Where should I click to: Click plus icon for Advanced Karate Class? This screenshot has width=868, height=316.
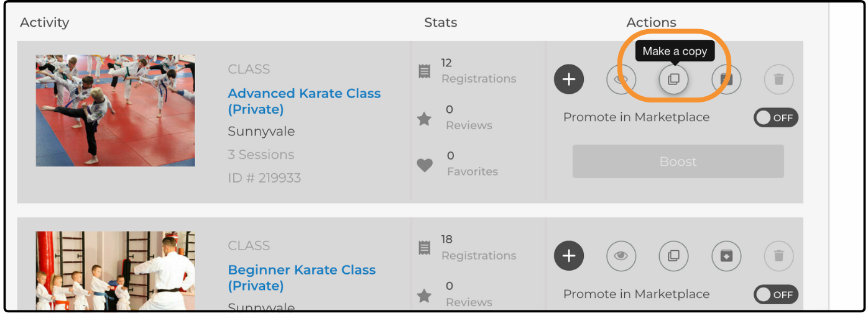point(569,79)
